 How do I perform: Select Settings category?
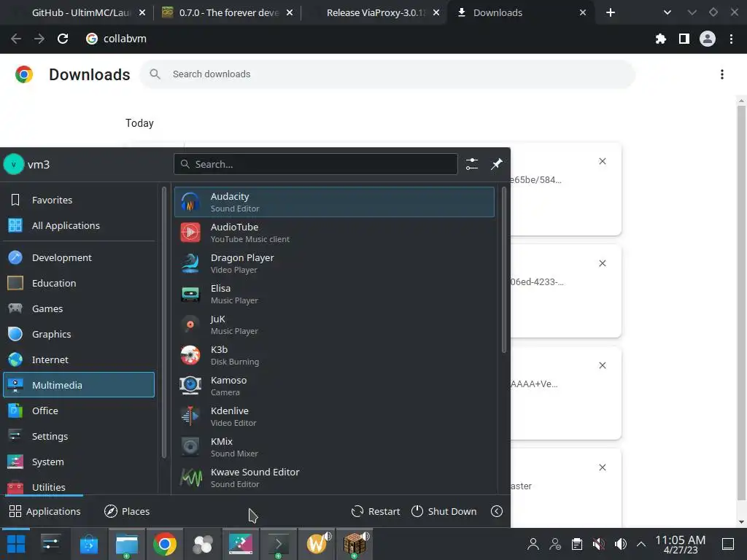tap(79, 436)
